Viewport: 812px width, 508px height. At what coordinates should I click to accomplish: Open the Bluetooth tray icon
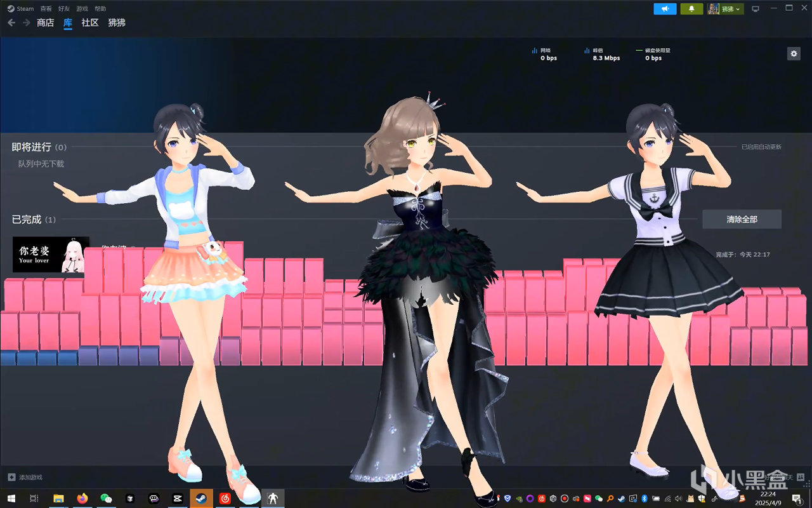644,498
